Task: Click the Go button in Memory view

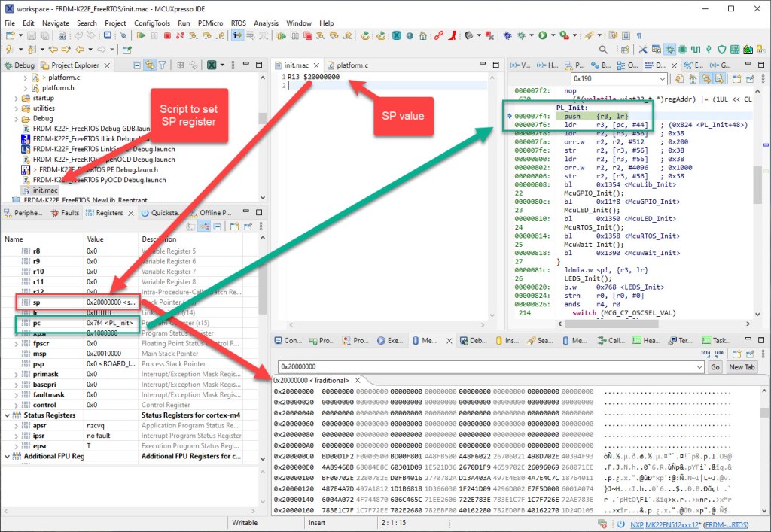Action: [715, 366]
